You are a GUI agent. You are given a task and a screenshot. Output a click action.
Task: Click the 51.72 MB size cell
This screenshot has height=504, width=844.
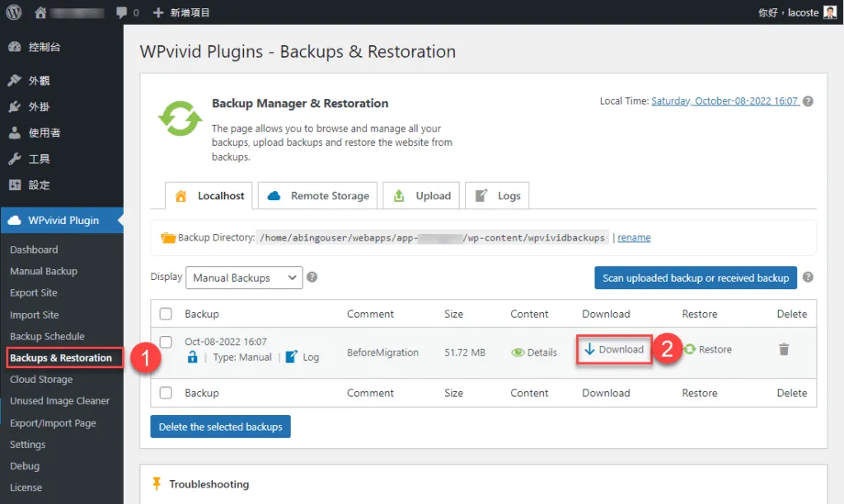click(x=465, y=352)
